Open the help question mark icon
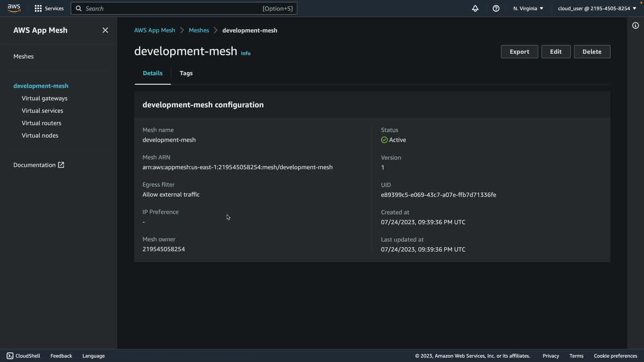 (496, 8)
